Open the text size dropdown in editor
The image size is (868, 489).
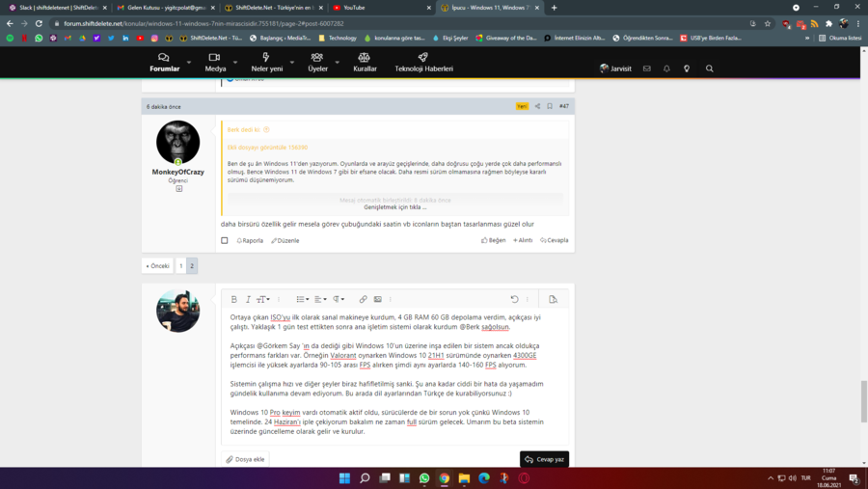(x=263, y=299)
